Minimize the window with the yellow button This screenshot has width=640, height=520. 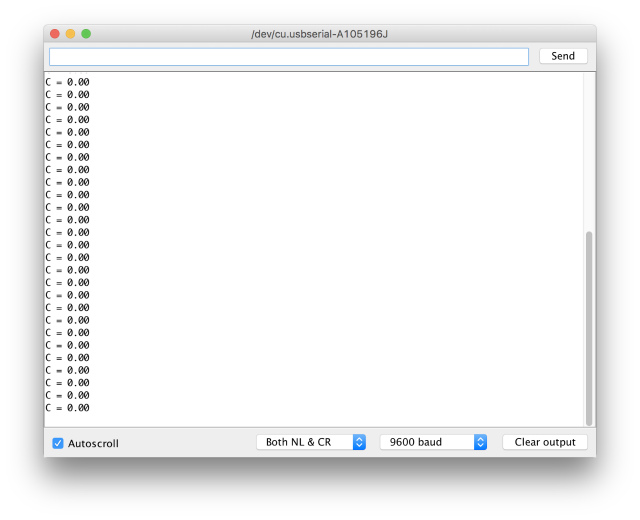pos(70,34)
